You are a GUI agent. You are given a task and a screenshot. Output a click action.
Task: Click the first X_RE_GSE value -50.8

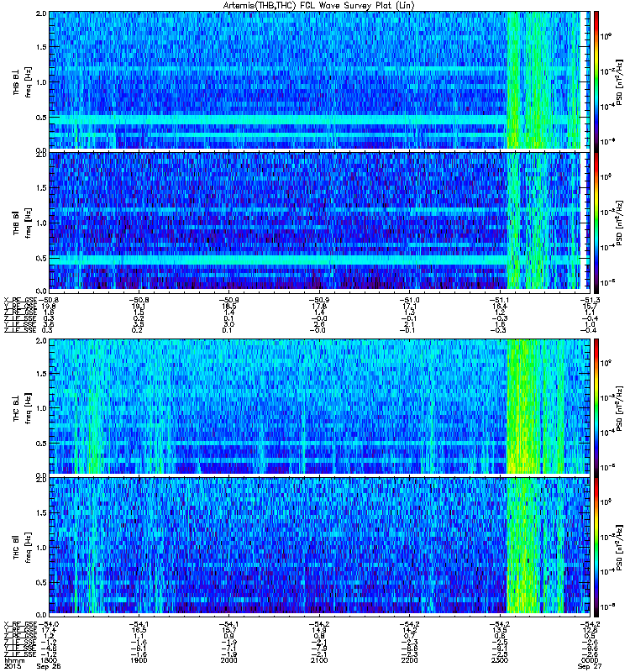click(x=49, y=300)
